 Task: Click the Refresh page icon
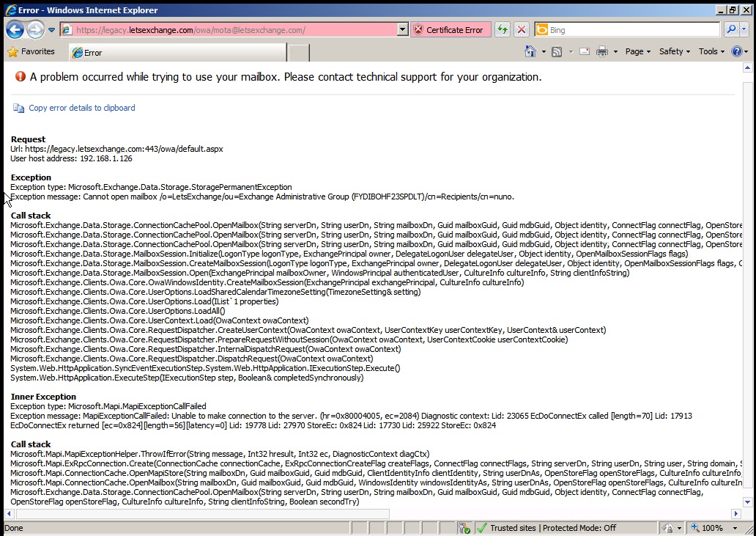[x=503, y=30]
